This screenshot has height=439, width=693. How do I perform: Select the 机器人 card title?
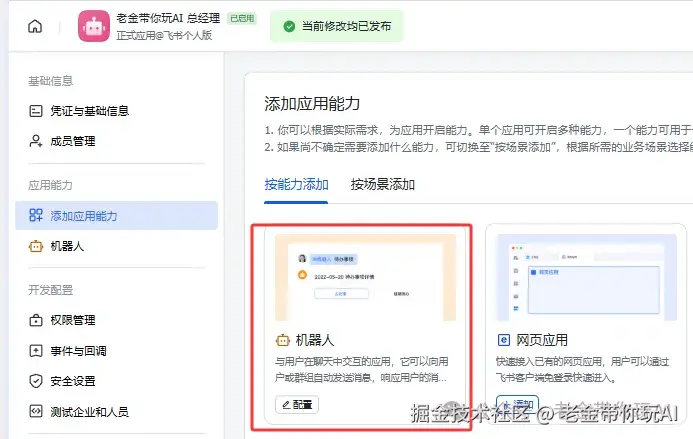pos(315,340)
